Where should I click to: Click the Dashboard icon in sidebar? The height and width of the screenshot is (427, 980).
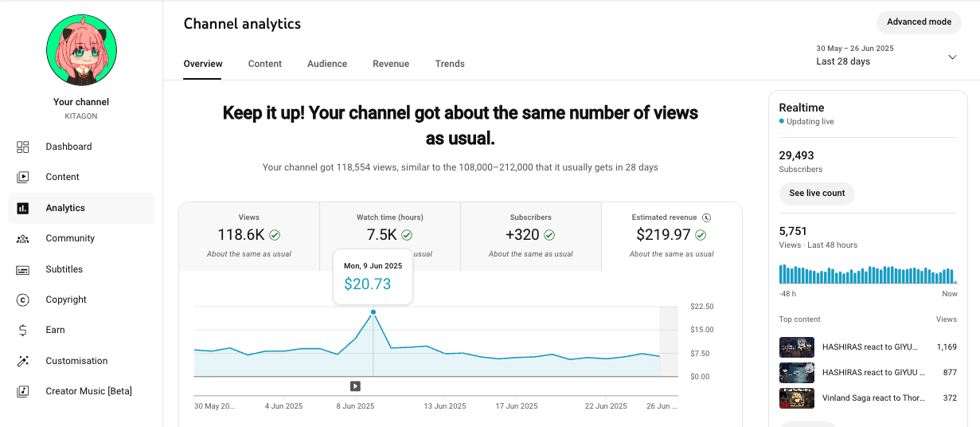pos(23,147)
